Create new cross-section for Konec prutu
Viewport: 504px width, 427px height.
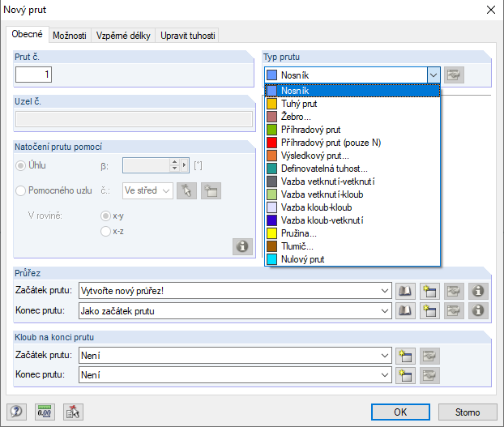pos(429,310)
